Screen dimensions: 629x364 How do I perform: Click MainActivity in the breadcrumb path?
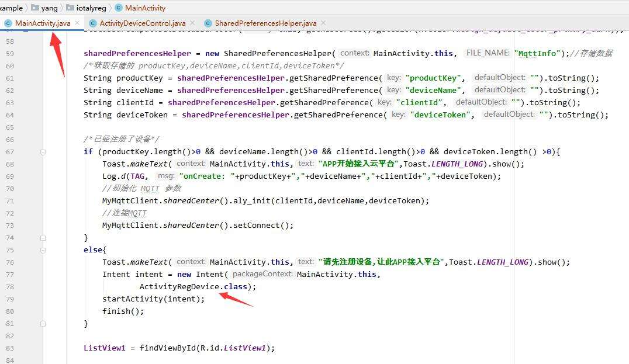coord(145,8)
